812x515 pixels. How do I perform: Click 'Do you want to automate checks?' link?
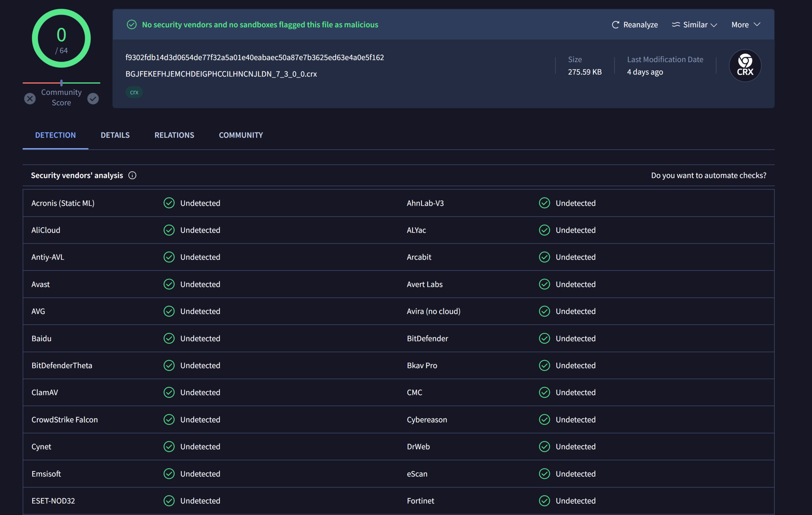click(709, 175)
